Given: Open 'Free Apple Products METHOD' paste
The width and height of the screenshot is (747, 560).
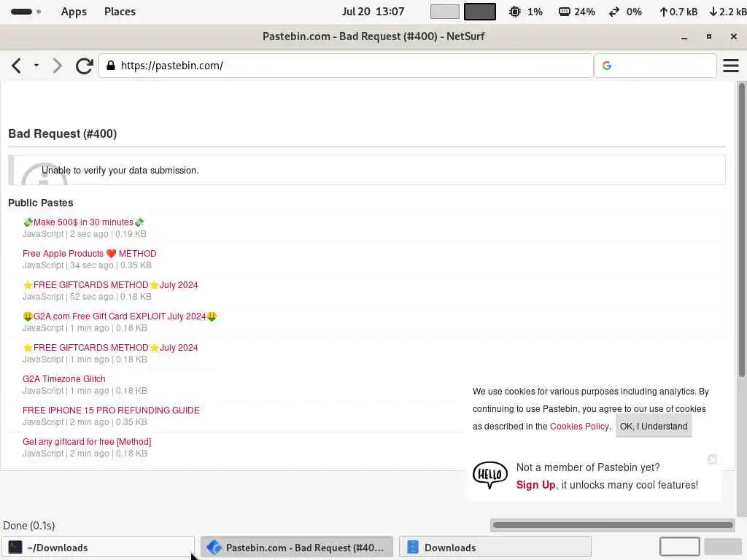Looking at the screenshot, I should (90, 254).
